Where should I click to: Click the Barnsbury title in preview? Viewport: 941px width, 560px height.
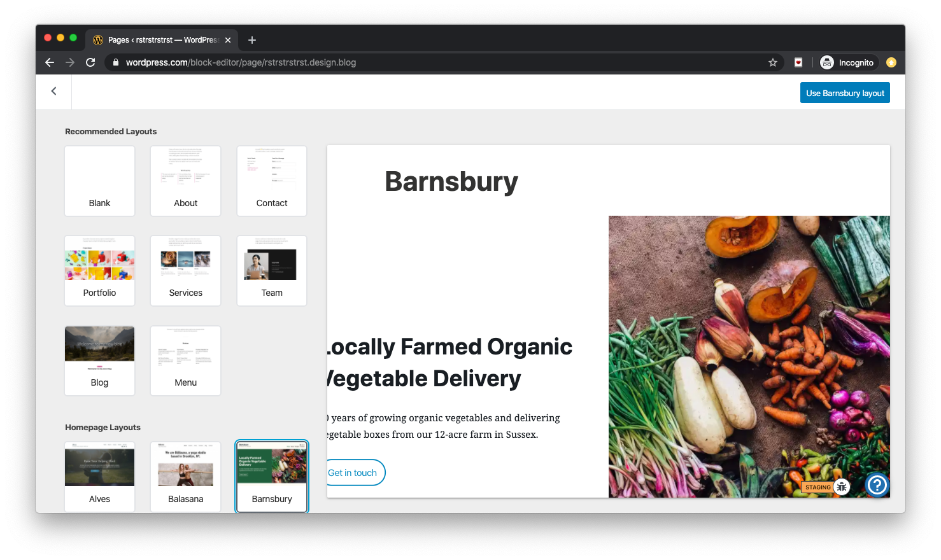click(451, 181)
